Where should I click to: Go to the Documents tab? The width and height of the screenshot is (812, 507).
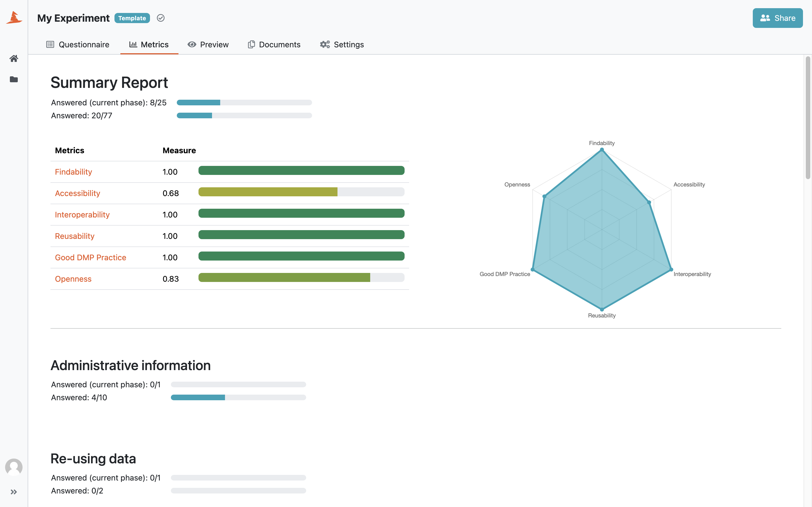click(274, 45)
